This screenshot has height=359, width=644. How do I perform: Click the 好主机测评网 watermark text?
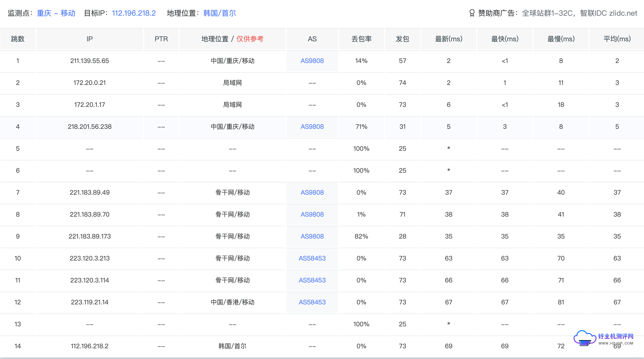click(616, 336)
